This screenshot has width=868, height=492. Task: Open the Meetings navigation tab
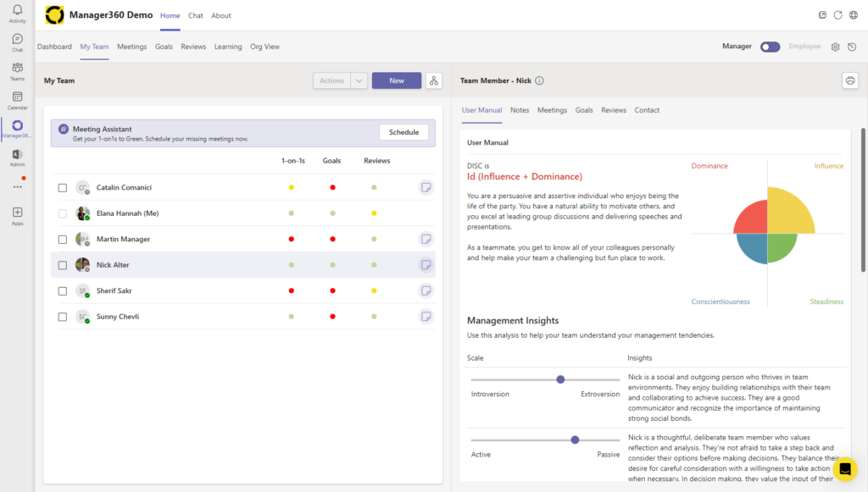[131, 47]
